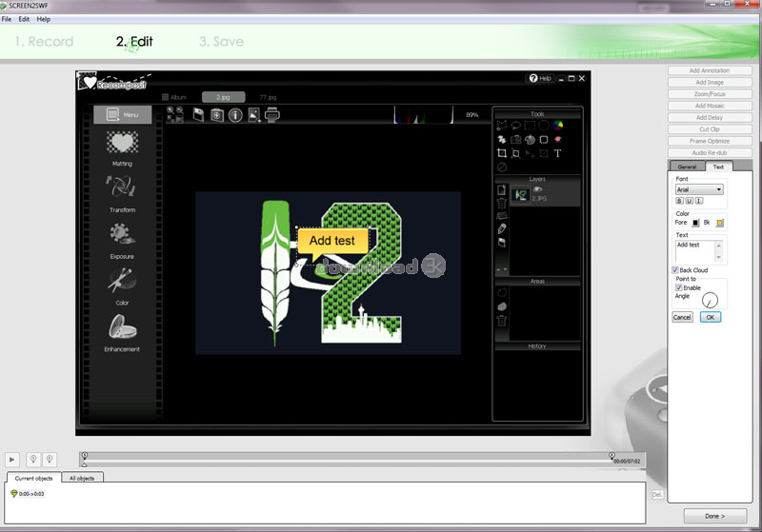The image size is (762, 532).
Task: Uncheck the Point to Enable checkbox
Action: click(x=678, y=287)
